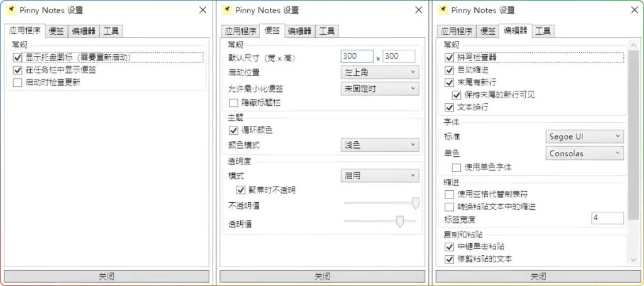Image resolution: width=644 pixels, height=286 pixels.
Task: Click scrollbar down arrow in right window
Action: [633, 260]
